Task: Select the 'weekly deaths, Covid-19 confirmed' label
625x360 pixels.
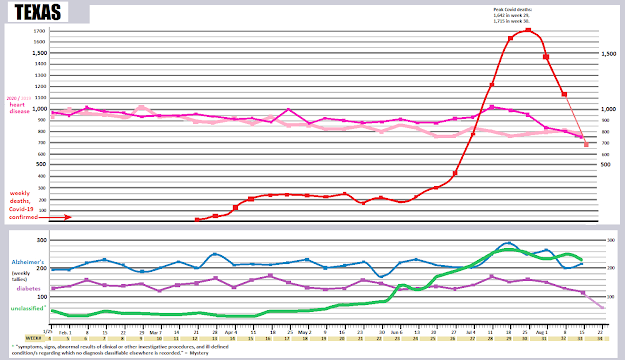Action: click(x=23, y=205)
